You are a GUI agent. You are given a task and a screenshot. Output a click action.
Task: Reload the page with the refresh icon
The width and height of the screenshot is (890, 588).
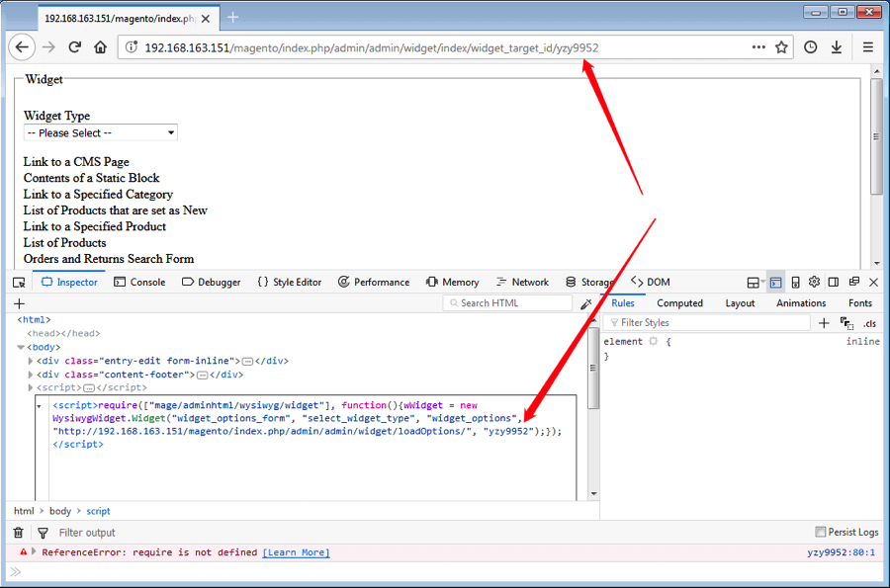click(74, 47)
